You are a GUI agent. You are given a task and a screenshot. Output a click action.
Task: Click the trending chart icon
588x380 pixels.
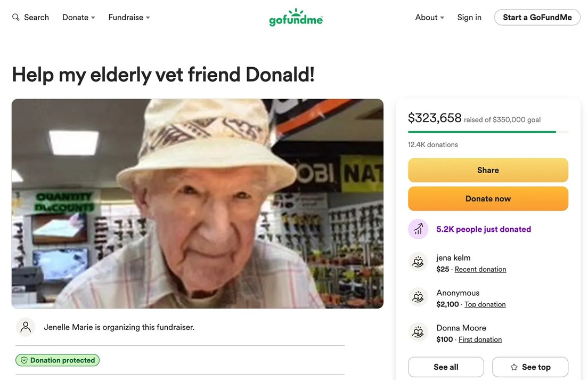(x=418, y=229)
